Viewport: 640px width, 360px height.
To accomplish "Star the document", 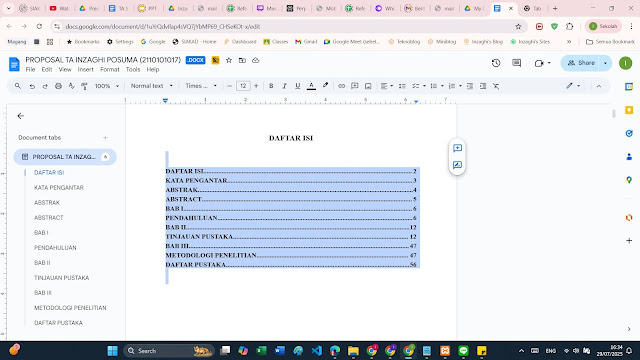I will [x=229, y=60].
